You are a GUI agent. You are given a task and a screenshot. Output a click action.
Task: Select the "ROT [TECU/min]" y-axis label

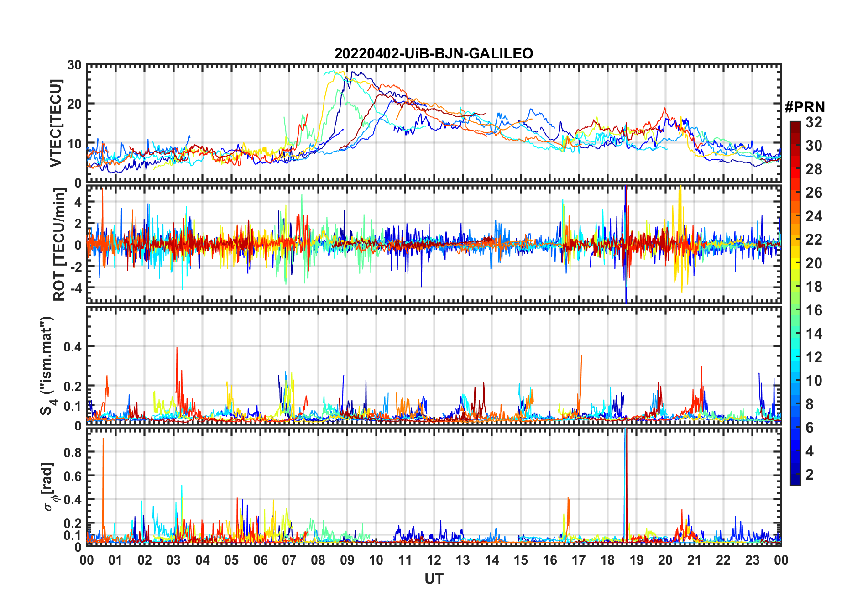[59, 244]
